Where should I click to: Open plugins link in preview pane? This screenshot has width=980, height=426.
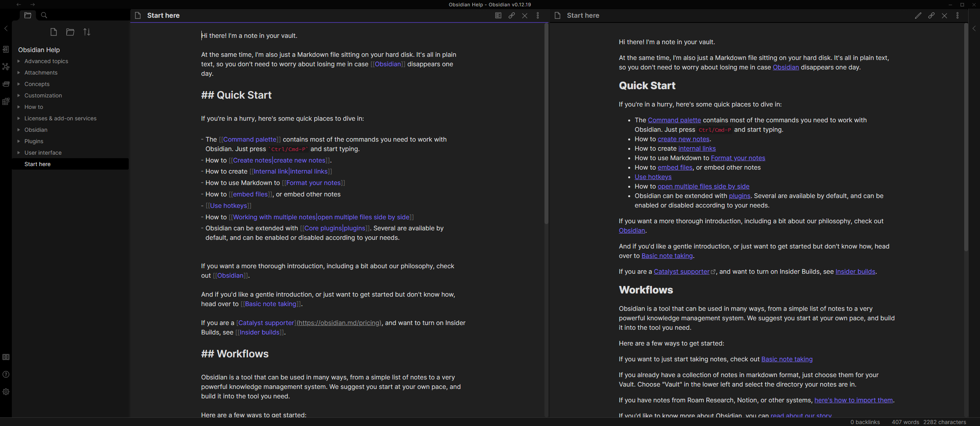click(739, 196)
